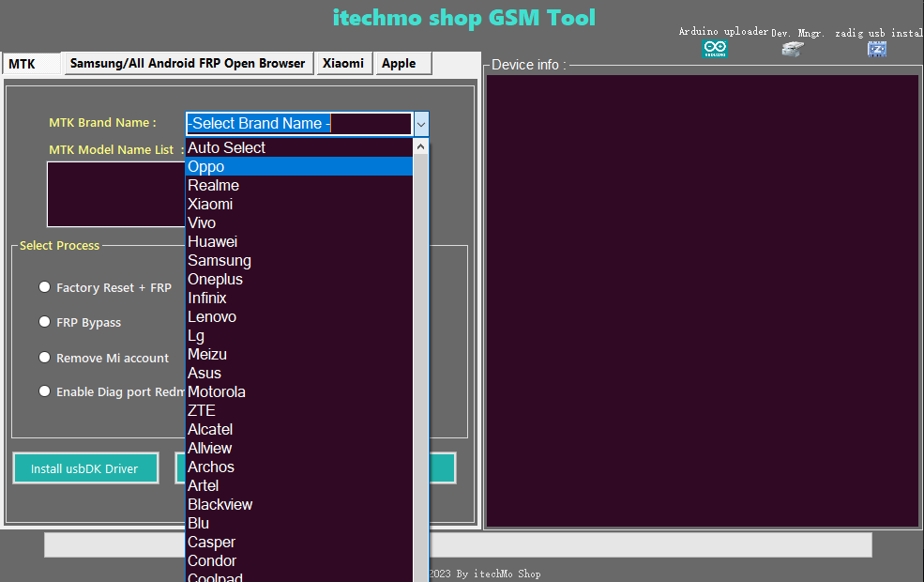Switch to the Xiaomi tab
Image resolution: width=924 pixels, height=582 pixels.
[x=342, y=64]
